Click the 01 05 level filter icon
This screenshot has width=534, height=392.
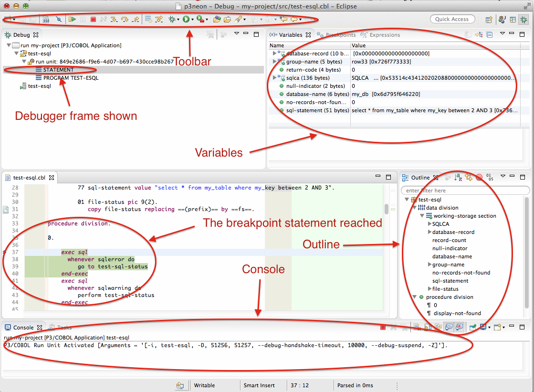[490, 177]
